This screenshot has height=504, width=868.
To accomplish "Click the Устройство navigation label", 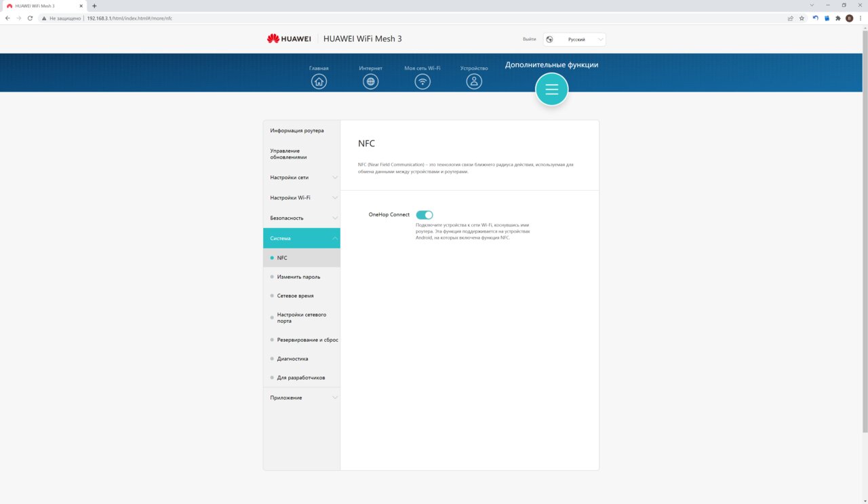I will coord(474,69).
